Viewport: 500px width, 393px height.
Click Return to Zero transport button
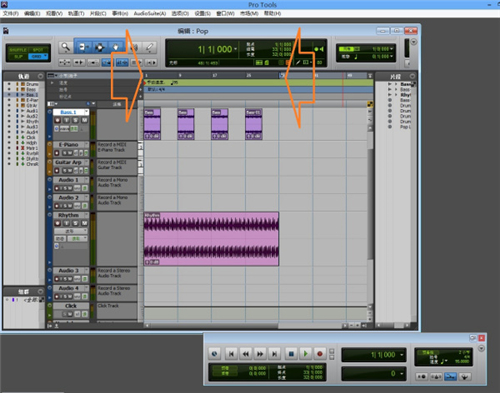point(231,354)
